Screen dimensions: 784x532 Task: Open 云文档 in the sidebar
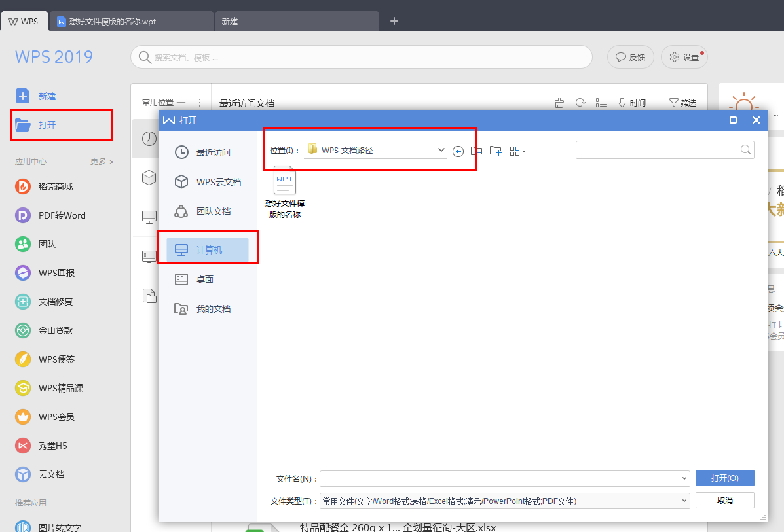point(39,474)
